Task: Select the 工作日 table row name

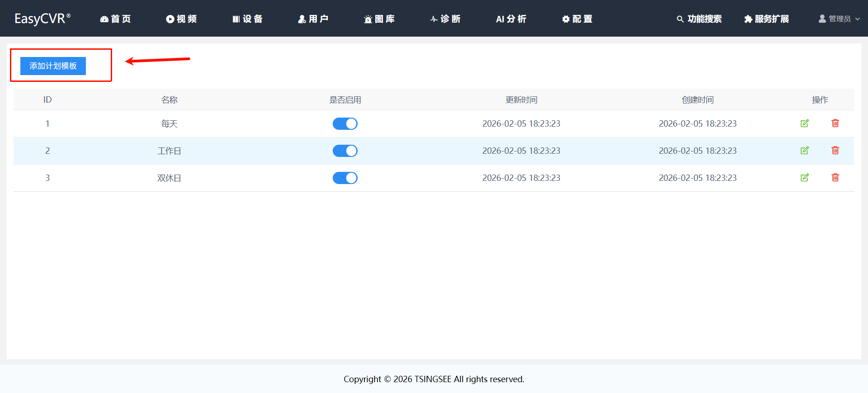Action: [x=169, y=151]
